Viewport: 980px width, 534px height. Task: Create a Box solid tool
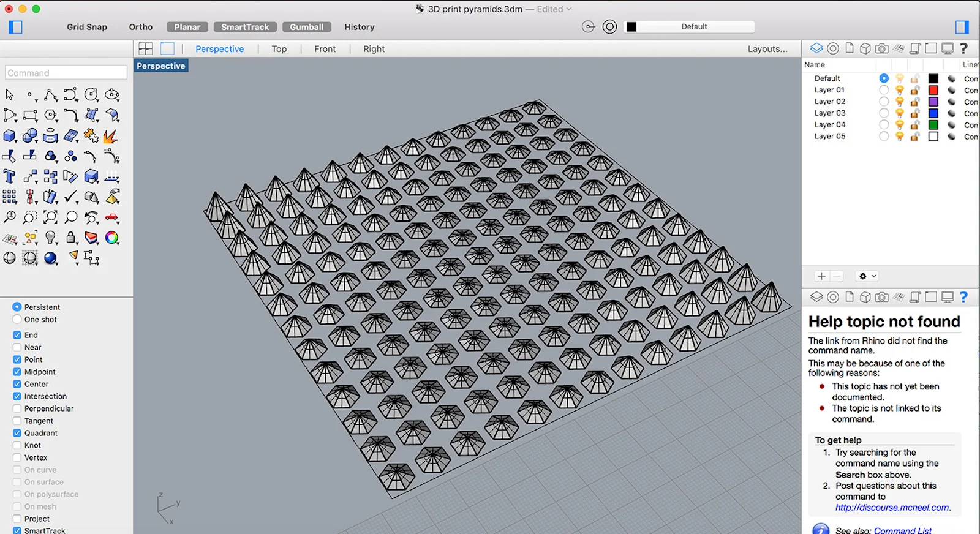[x=9, y=136]
